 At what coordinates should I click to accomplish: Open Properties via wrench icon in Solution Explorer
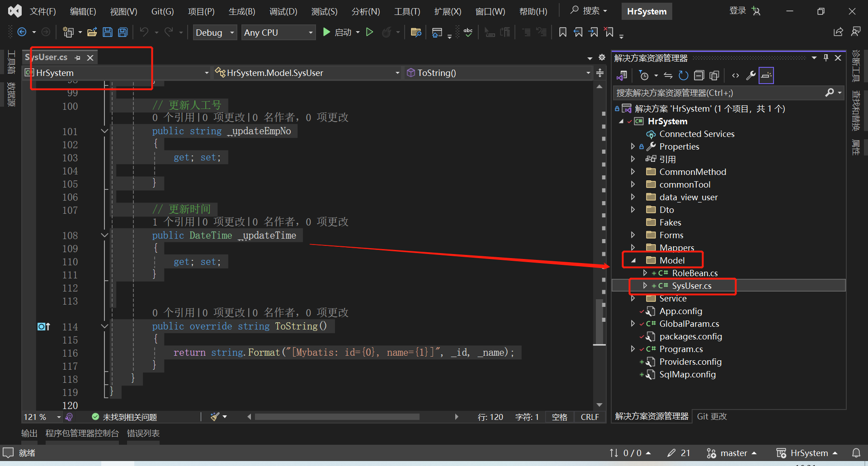point(750,75)
